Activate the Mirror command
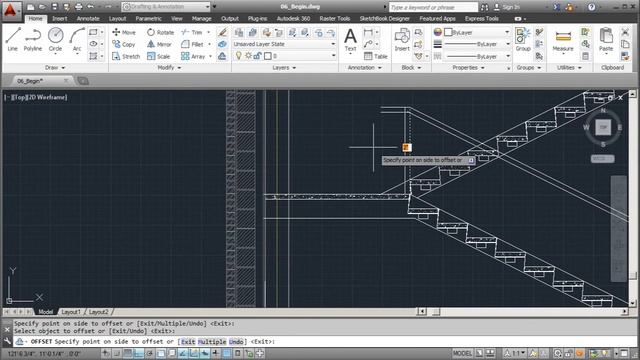 160,44
